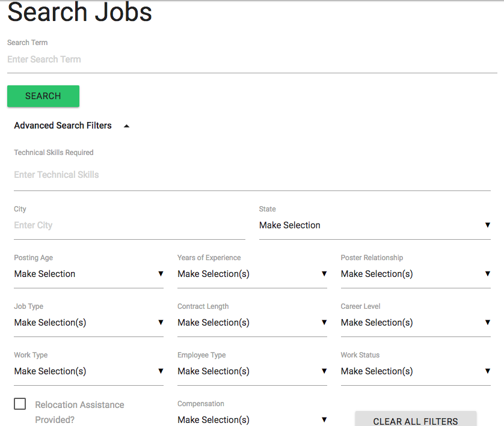
Task: Expand the Career Level dropdown
Action: point(416,323)
